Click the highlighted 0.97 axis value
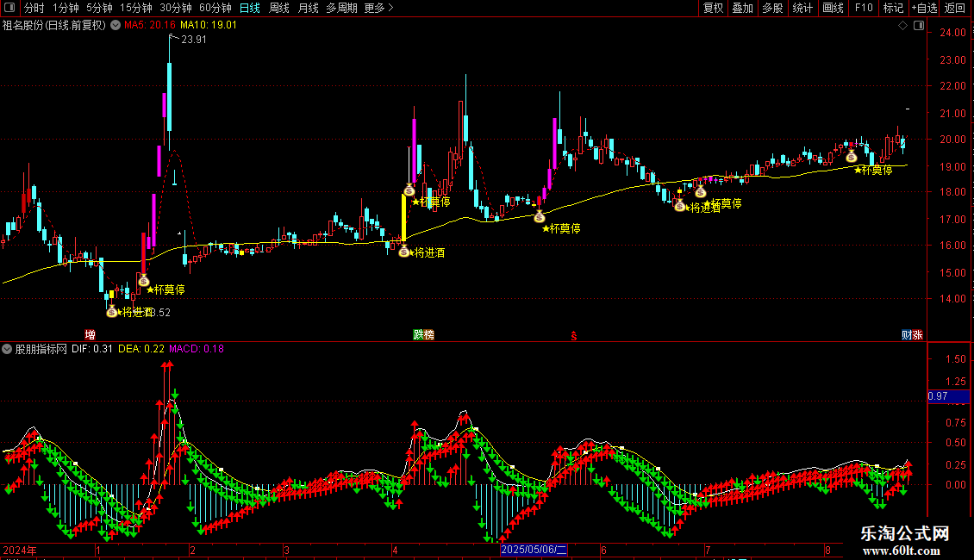The image size is (974, 560). pyautogui.click(x=948, y=396)
